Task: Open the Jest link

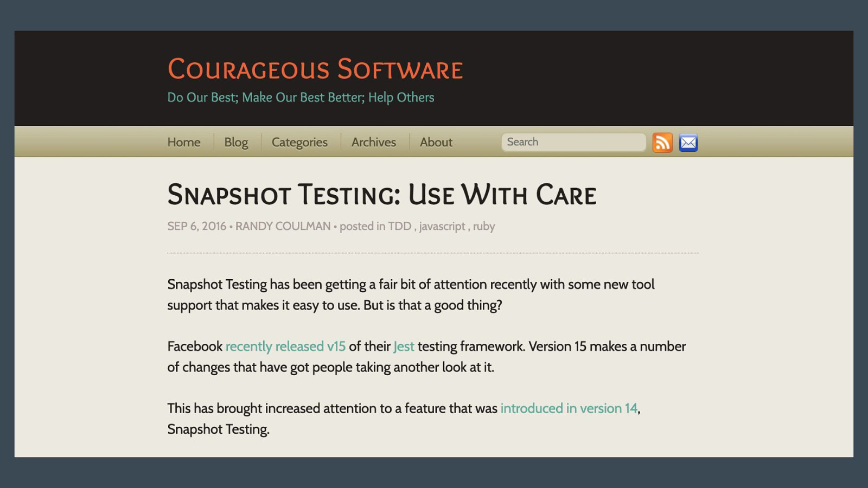Action: click(x=404, y=346)
